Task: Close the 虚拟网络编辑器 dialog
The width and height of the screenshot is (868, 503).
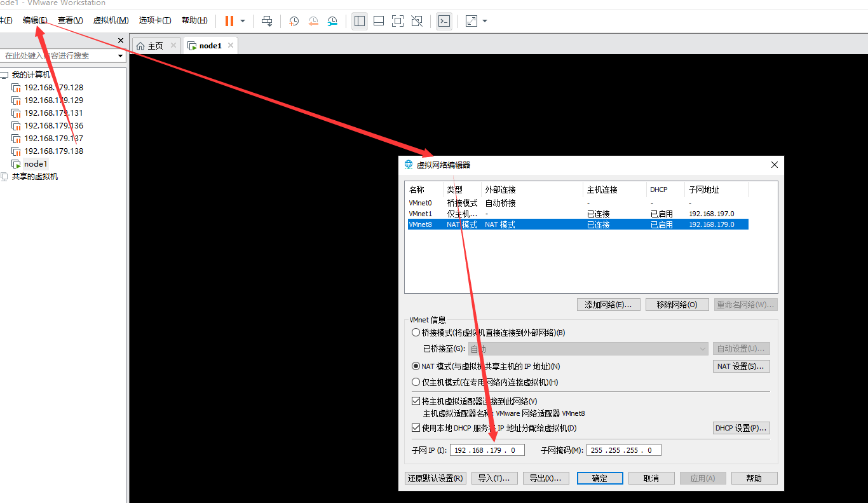Action: click(774, 165)
